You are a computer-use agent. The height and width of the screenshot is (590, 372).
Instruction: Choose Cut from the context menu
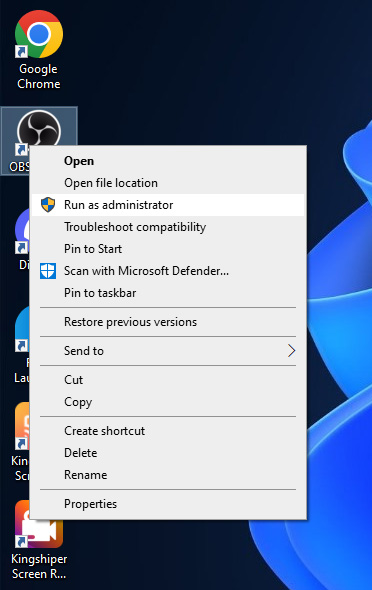[x=168, y=380]
